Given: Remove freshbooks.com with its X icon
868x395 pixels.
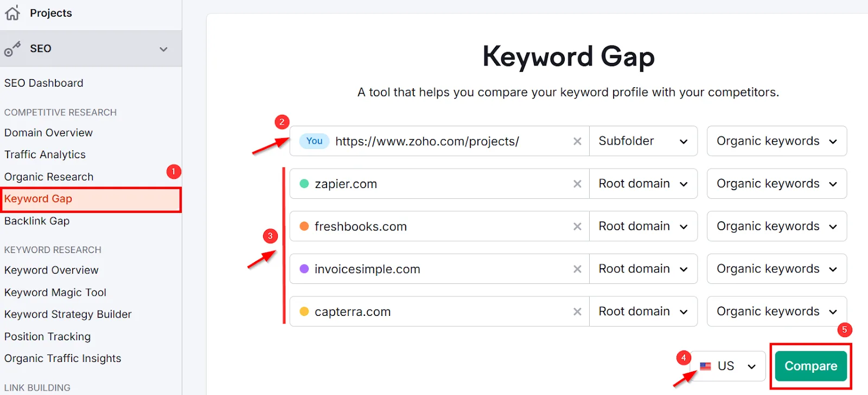Looking at the screenshot, I should (x=577, y=226).
